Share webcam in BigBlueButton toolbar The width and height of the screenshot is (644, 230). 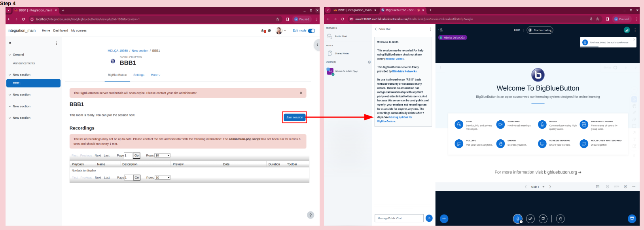(x=530, y=219)
